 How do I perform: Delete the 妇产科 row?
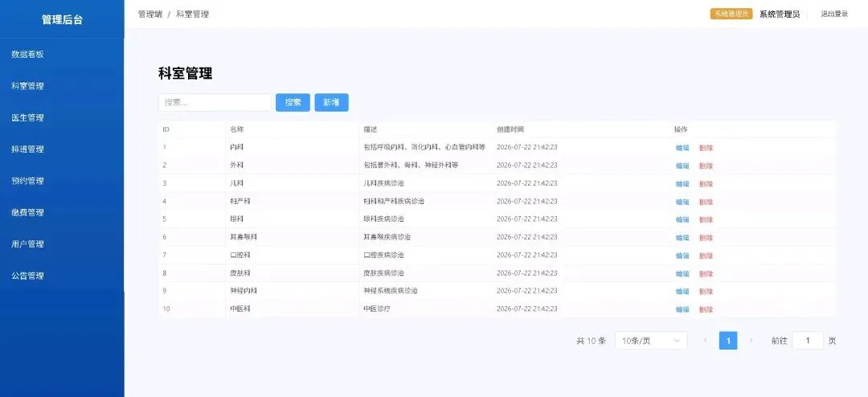pyautogui.click(x=706, y=202)
